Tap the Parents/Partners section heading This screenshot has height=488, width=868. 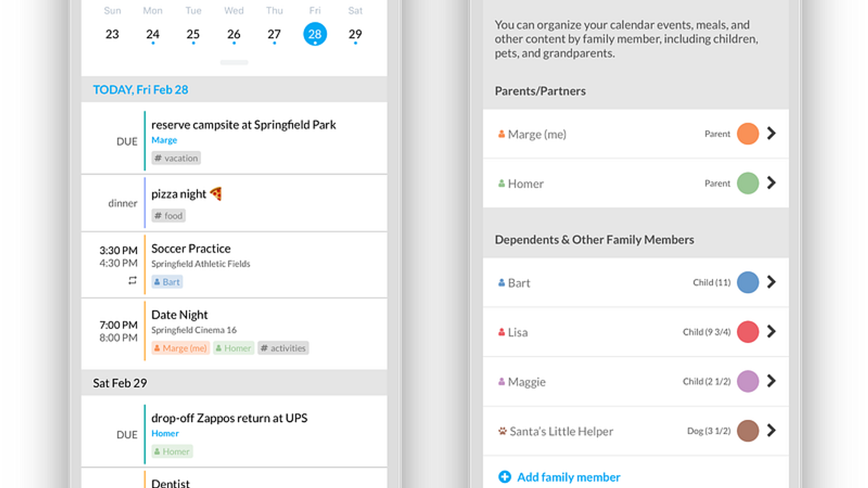540,91
